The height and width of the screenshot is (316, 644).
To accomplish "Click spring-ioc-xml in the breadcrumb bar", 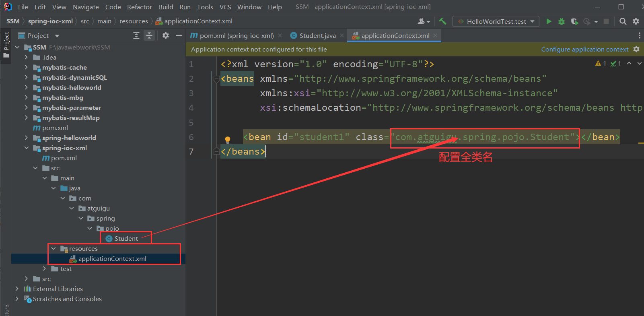I will [50, 21].
